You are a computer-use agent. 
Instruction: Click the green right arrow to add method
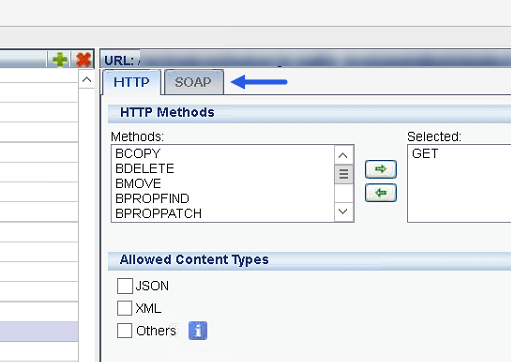click(381, 169)
